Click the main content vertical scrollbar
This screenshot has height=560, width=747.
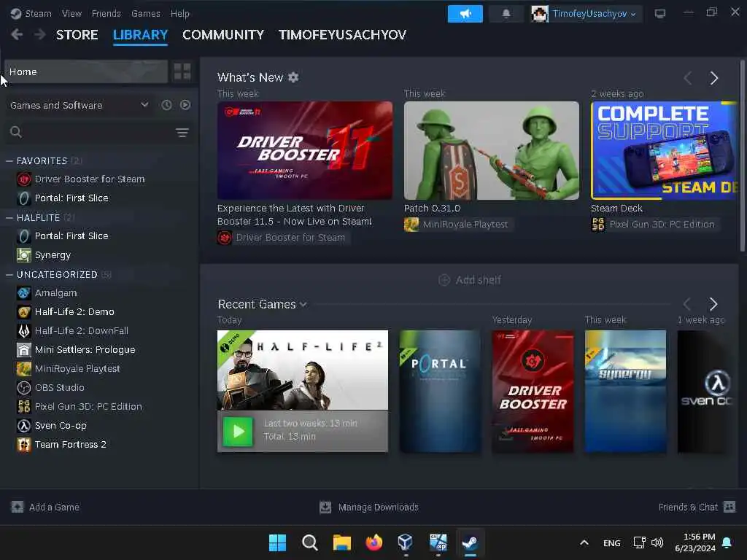[742, 156]
